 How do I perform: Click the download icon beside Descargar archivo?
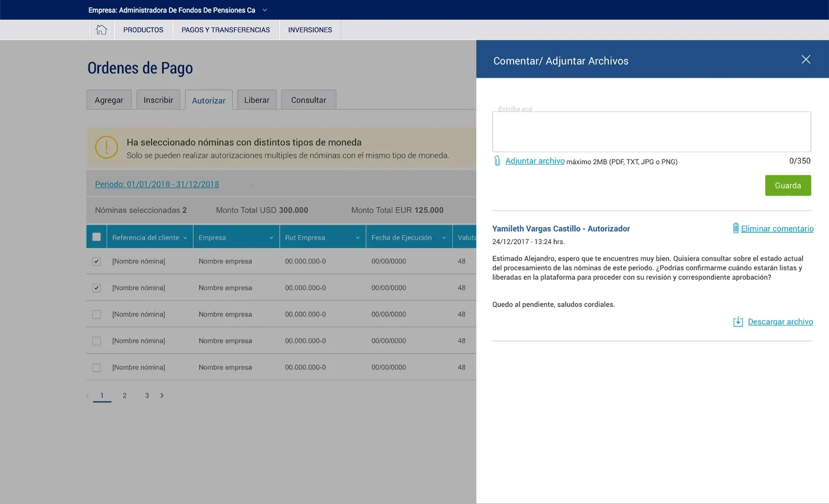(738, 322)
